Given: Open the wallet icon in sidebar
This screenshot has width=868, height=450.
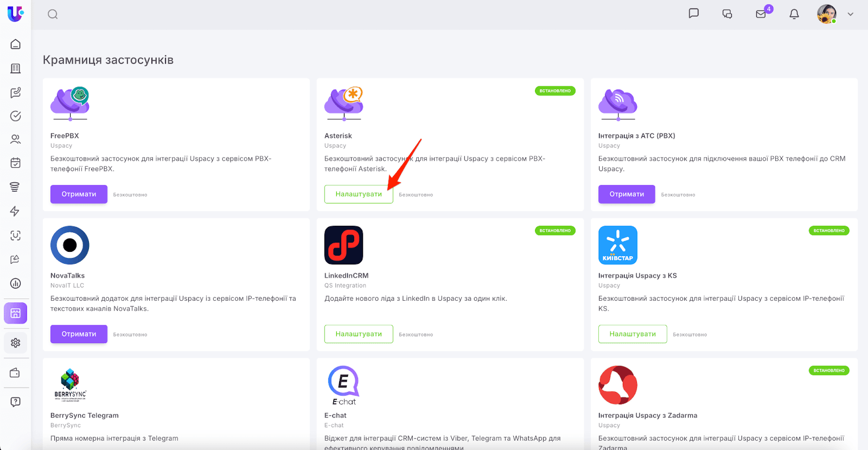Looking at the screenshot, I should (x=15, y=373).
